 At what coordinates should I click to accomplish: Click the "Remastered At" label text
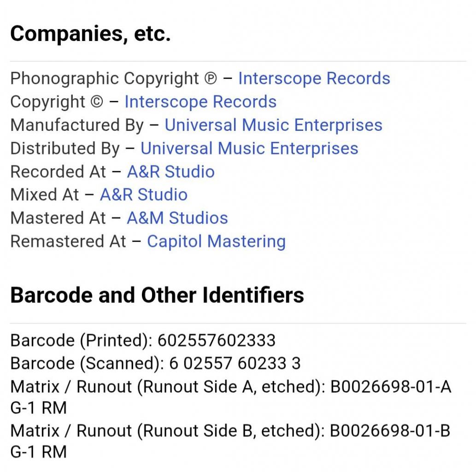coord(68,241)
